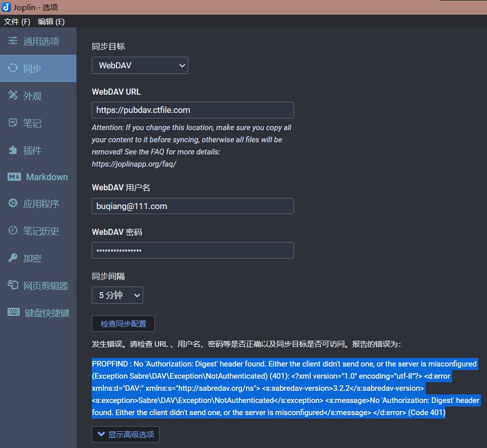The height and width of the screenshot is (448, 487).
Task: Click the Keyboard shortcuts keyboard icon
Action: point(13,312)
